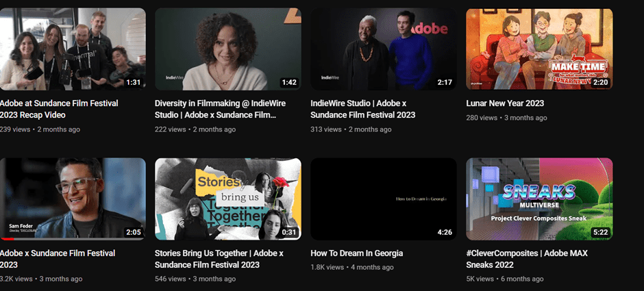Open the Diversity in Filmmaking video thumbnail
Viewport: 644px width, 291px height.
[x=228, y=49]
